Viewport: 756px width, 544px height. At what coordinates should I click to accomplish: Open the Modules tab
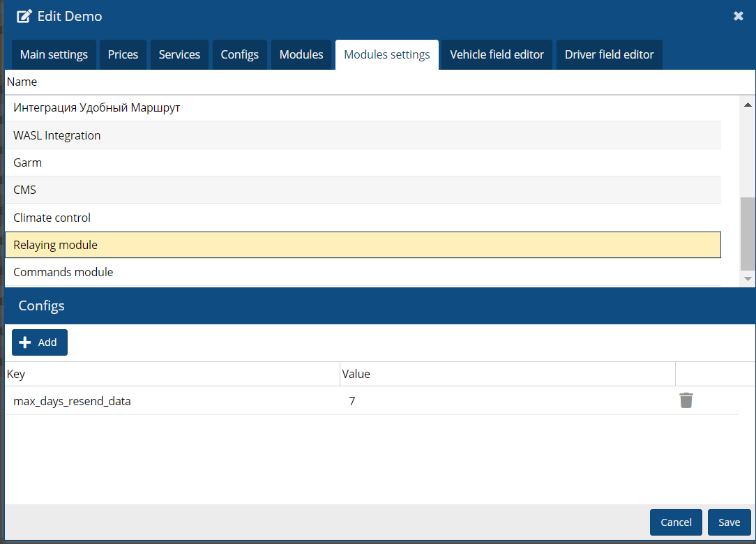point(301,54)
